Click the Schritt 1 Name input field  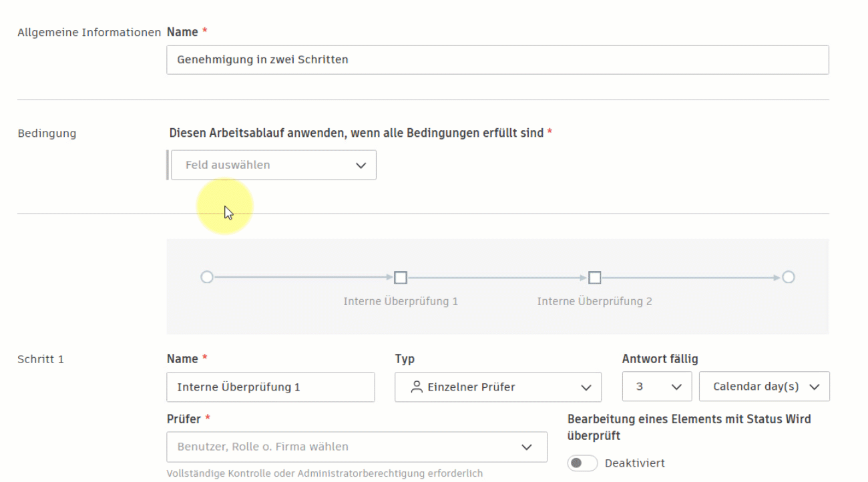[x=270, y=387]
